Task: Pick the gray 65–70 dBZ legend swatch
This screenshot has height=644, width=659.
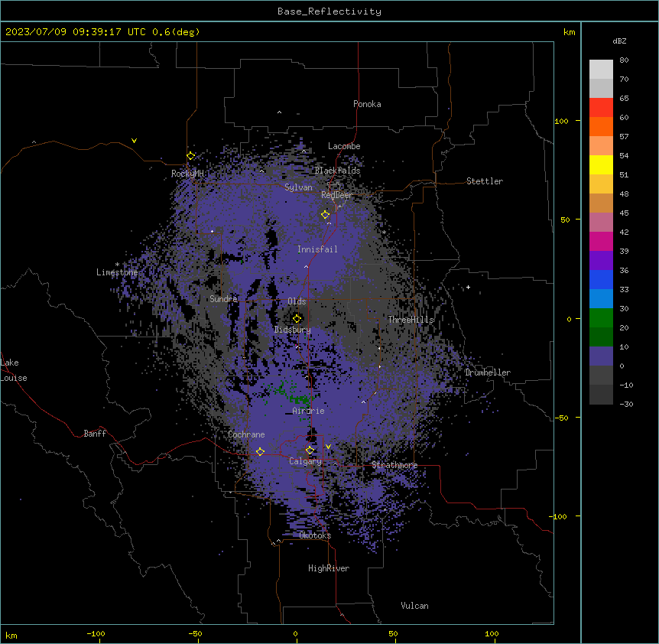Action: pos(601,88)
